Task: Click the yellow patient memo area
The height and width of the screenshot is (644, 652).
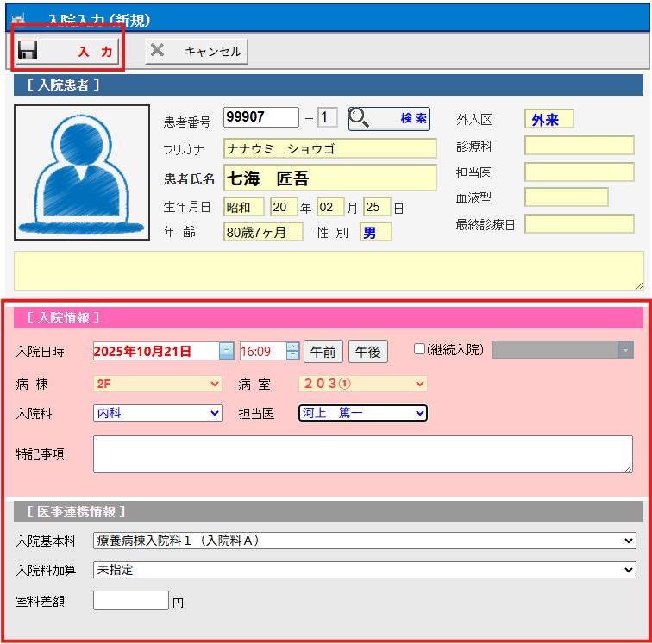Action: 329,271
